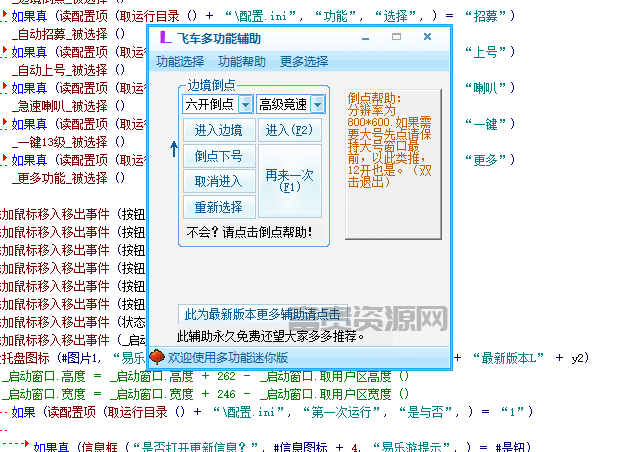Click the 边境倒点 group box title
The image size is (634, 452).
pyautogui.click(x=211, y=85)
